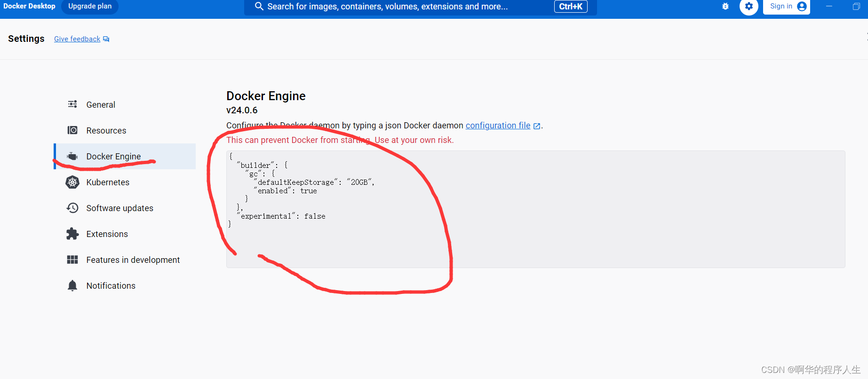The image size is (868, 379).
Task: Open Notifications settings section
Action: point(125,285)
